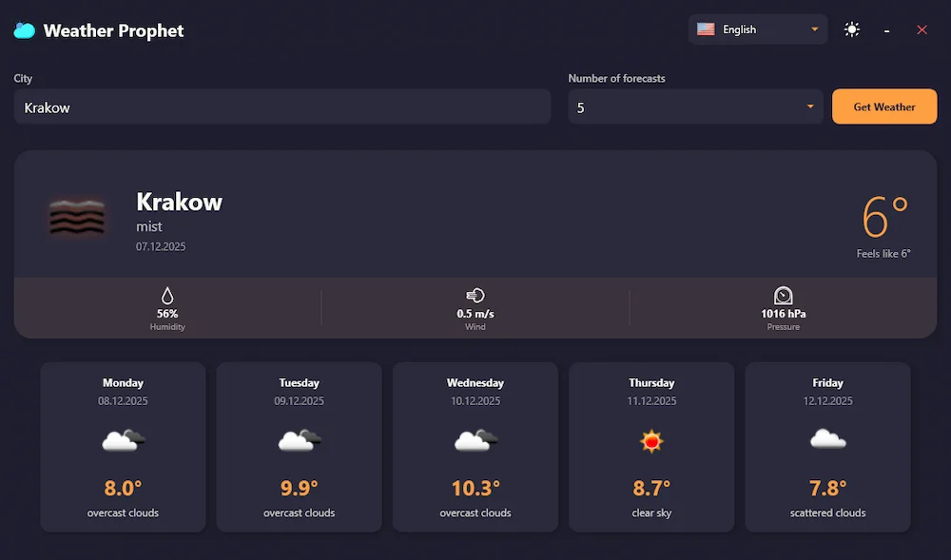Click the wind speed icon

click(475, 296)
